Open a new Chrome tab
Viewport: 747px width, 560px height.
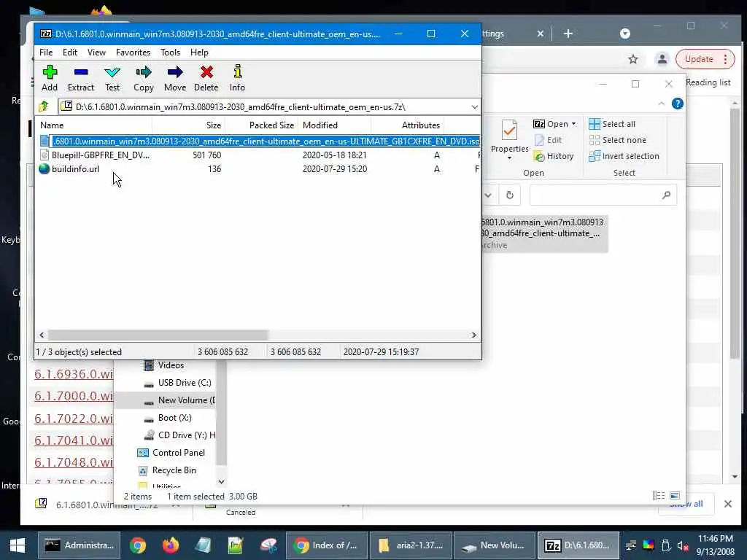(568, 34)
